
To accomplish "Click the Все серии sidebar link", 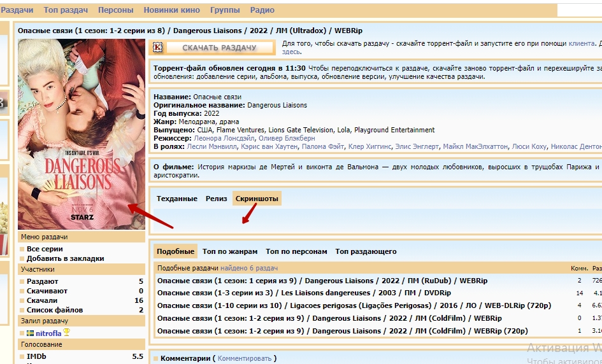I will click(45, 249).
